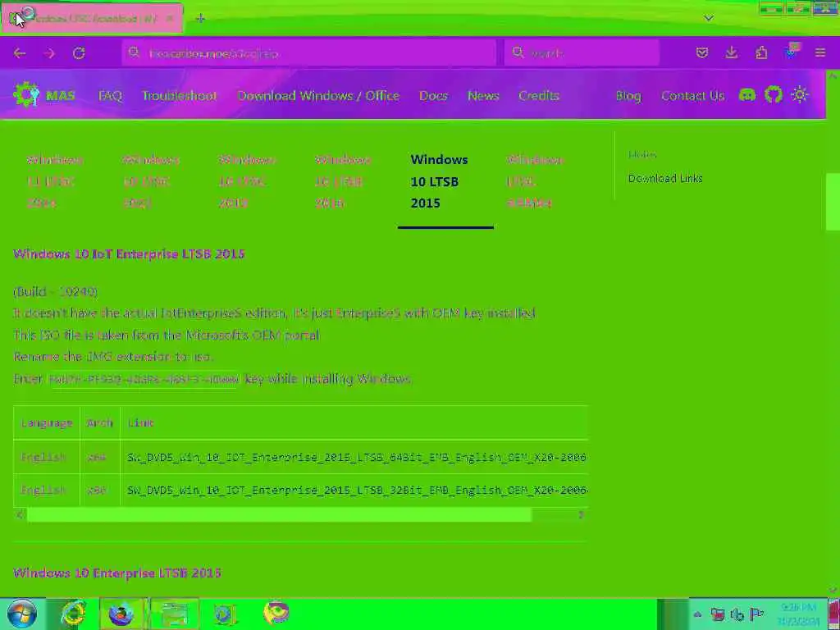Open the Contact Us link
Screen dimensions: 840x630
692,95
